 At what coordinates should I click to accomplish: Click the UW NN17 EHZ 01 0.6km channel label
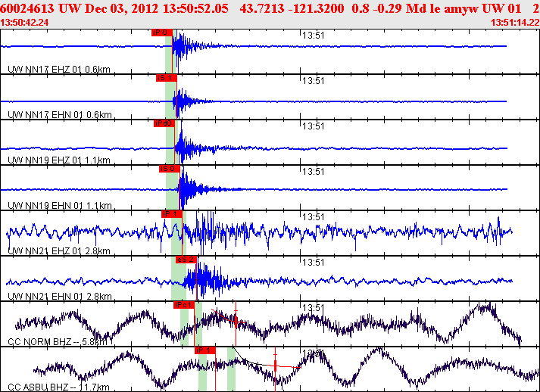pos(58,70)
